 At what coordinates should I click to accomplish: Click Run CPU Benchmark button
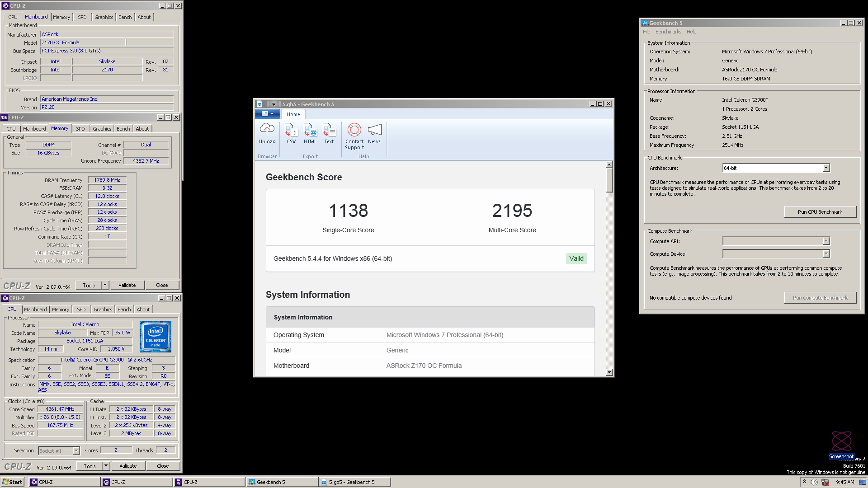coord(820,212)
